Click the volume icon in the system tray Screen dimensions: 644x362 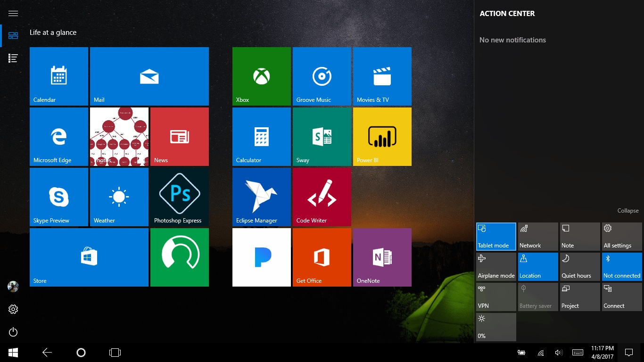tap(559, 352)
